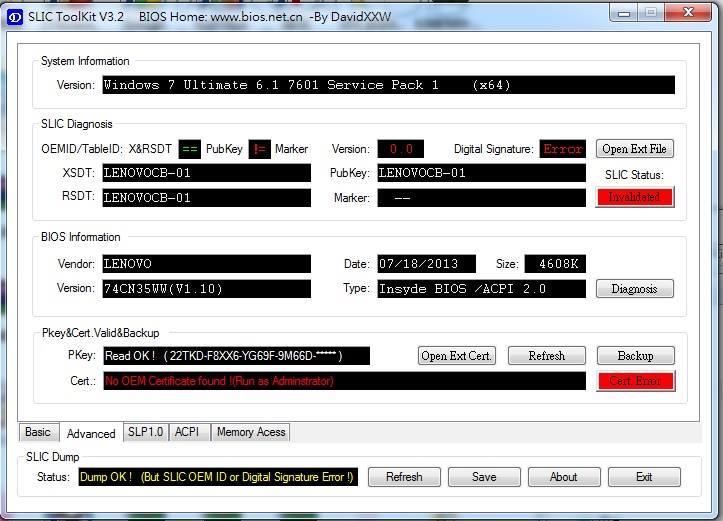Run the BIOS Diagnosis button
Image resolution: width=723 pixels, height=521 pixels.
coord(634,289)
